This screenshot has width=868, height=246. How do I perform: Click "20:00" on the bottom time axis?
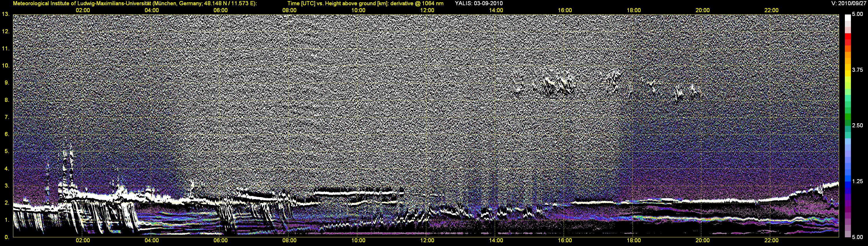703,240
